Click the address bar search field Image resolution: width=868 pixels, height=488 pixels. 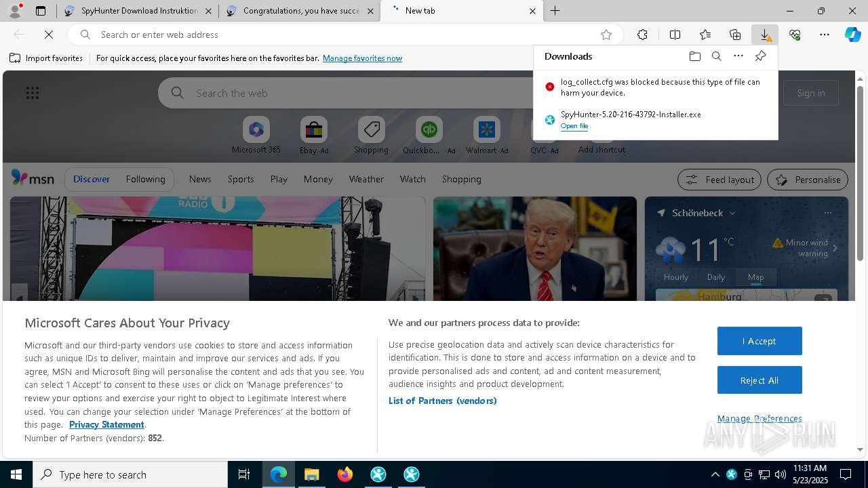[346, 35]
